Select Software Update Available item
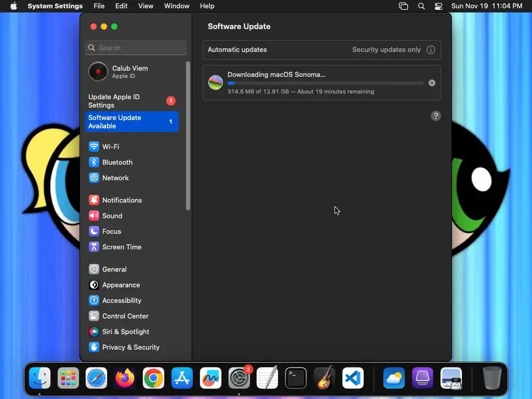This screenshot has height=399, width=532. [x=131, y=122]
